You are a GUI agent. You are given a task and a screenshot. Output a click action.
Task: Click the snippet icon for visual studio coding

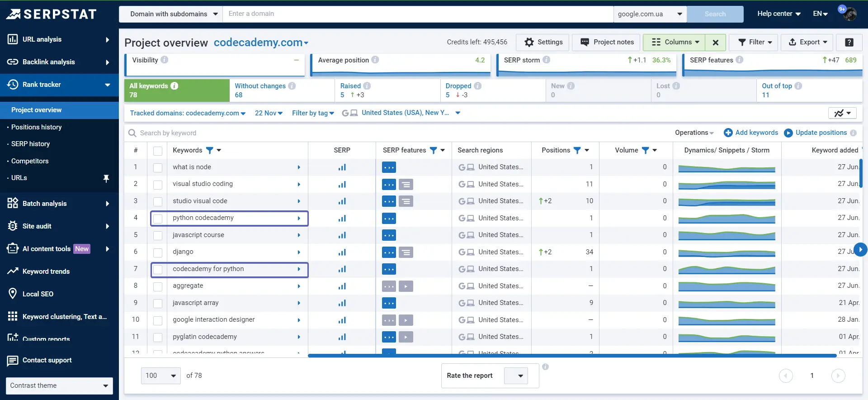click(x=406, y=185)
